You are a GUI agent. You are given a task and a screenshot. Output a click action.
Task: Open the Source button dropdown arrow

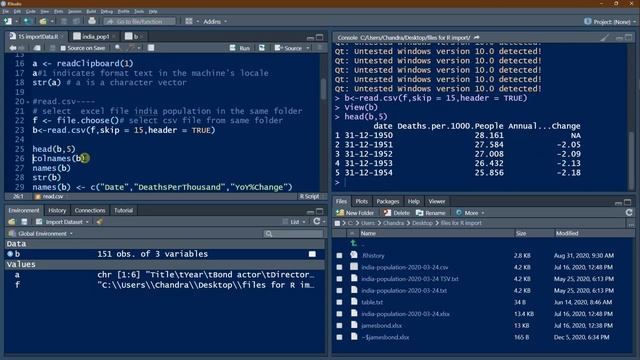[x=308, y=48]
